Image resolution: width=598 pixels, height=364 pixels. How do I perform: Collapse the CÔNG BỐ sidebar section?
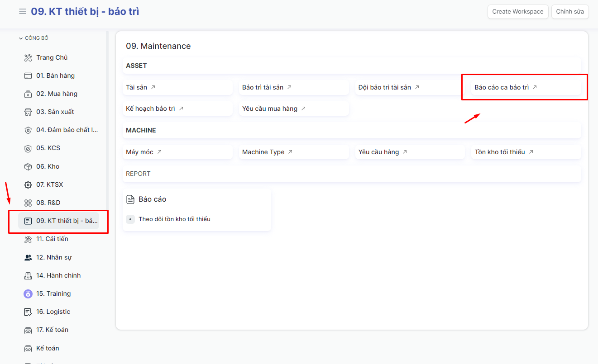click(21, 38)
